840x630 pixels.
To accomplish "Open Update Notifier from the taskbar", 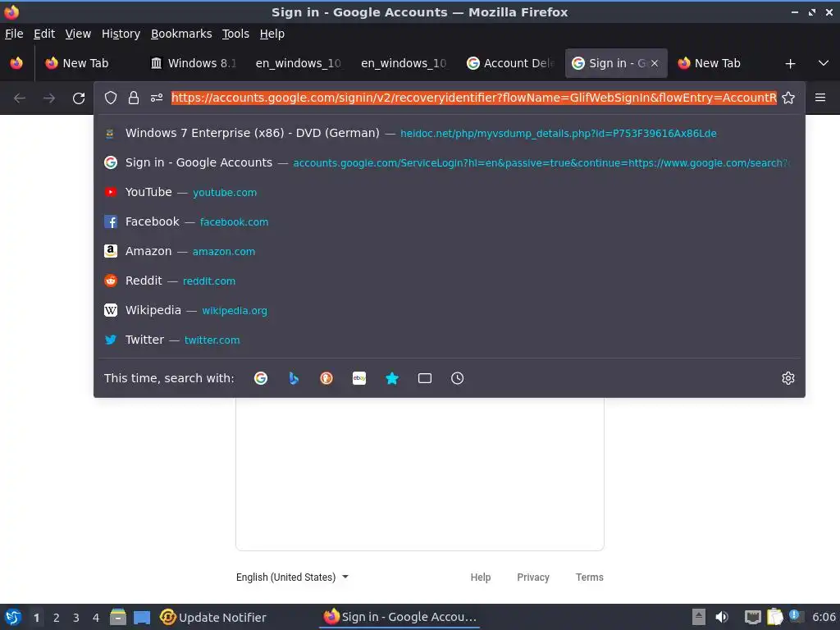I will pyautogui.click(x=213, y=617).
